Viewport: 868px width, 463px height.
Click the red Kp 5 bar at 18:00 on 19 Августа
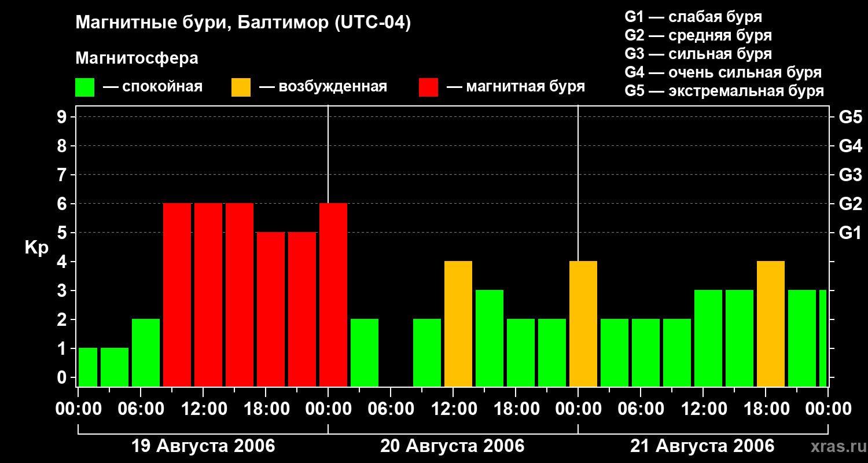click(x=271, y=310)
